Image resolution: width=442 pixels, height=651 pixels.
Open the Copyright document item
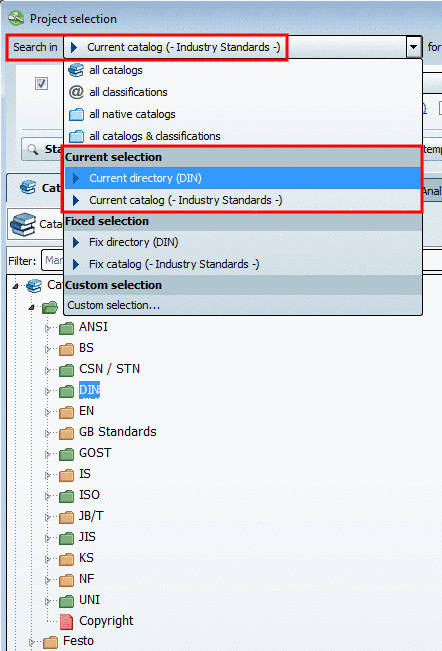(106, 621)
